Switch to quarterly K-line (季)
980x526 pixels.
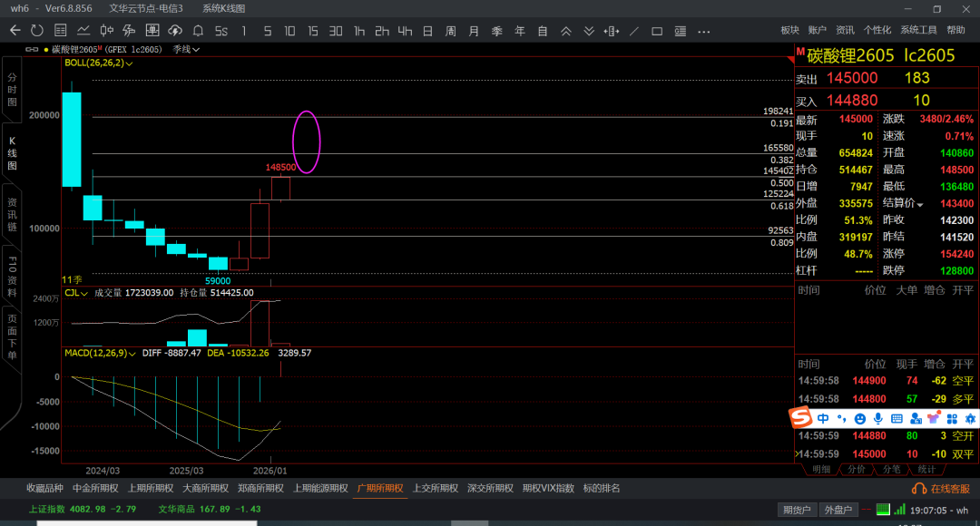point(497,31)
